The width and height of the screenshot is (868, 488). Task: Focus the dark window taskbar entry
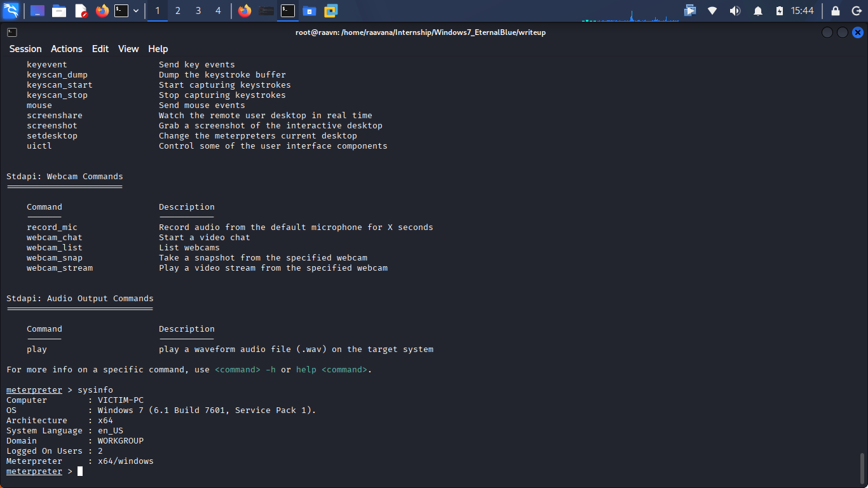[x=267, y=11]
